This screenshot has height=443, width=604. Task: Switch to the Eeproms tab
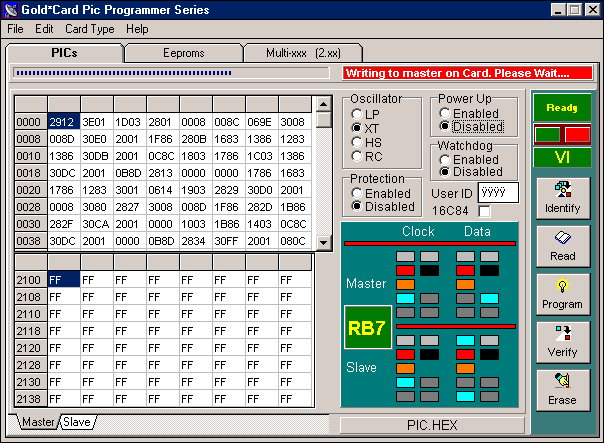point(184,53)
